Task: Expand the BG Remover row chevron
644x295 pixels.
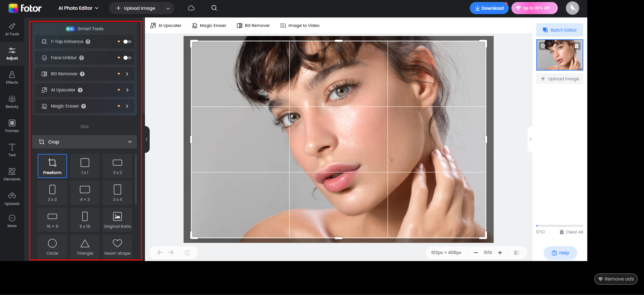Action: (x=127, y=74)
